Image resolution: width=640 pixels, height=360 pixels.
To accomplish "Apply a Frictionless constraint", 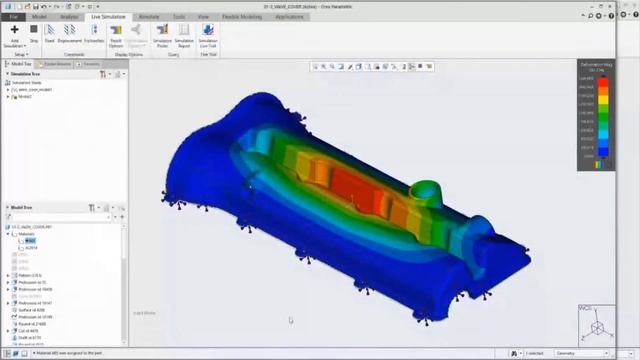I will pyautogui.click(x=94, y=33).
